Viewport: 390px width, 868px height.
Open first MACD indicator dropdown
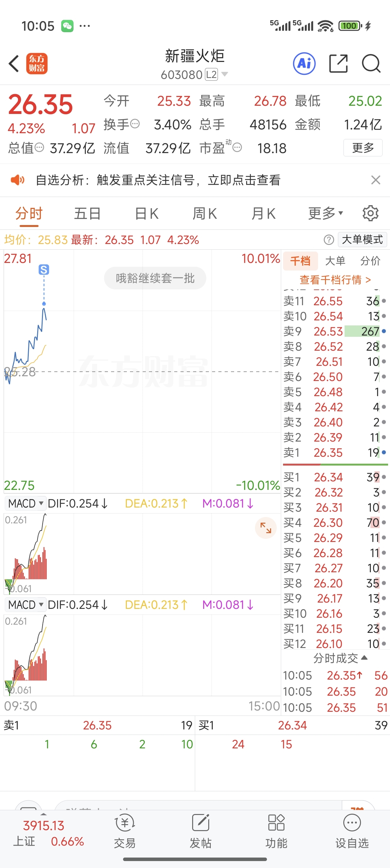[x=26, y=503]
